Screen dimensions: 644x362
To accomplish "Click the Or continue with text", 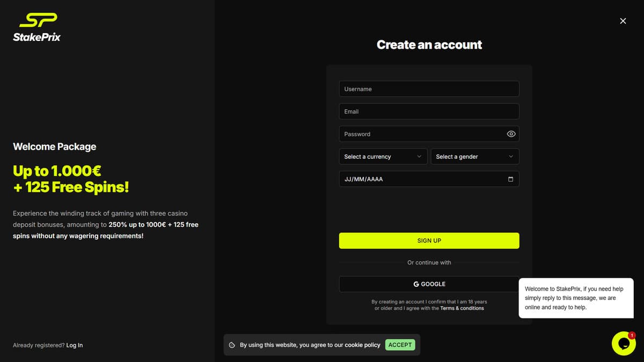I will point(429,263).
